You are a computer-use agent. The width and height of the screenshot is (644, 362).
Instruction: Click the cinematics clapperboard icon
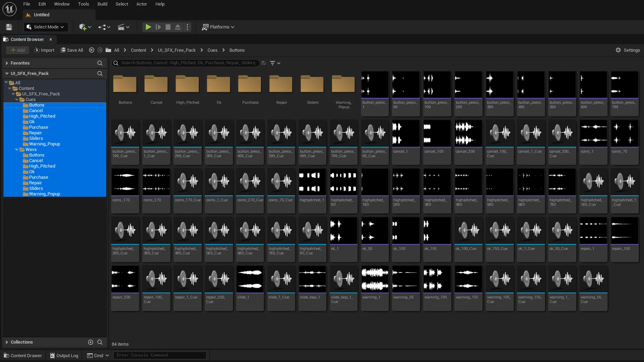click(x=121, y=27)
